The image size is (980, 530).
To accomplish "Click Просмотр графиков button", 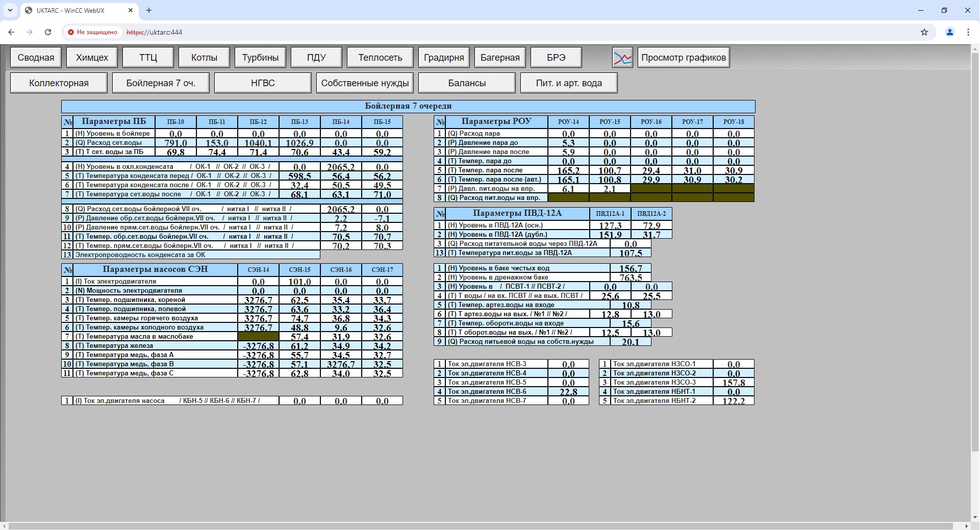I will pos(684,58).
